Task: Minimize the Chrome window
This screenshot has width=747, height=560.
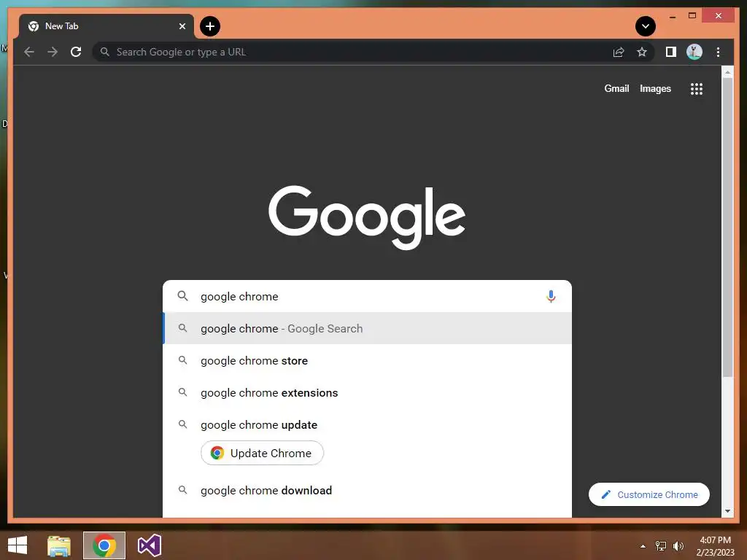Action: coord(672,16)
